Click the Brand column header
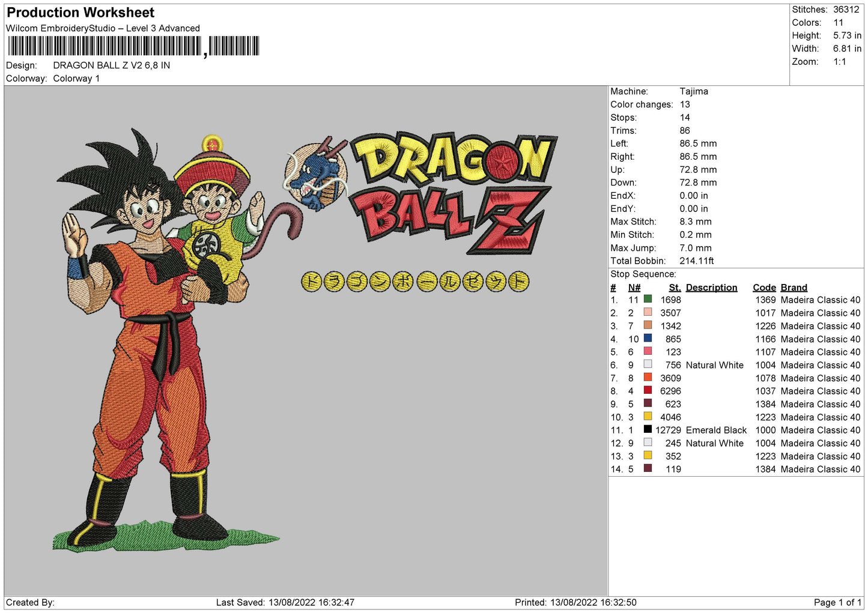Viewport: 868px width, 613px height. (794, 288)
